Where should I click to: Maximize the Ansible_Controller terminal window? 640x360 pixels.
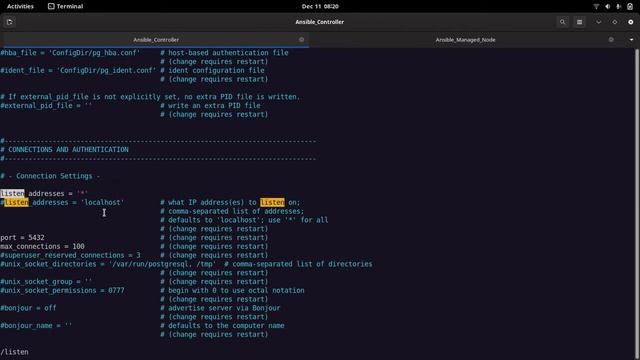pos(615,22)
